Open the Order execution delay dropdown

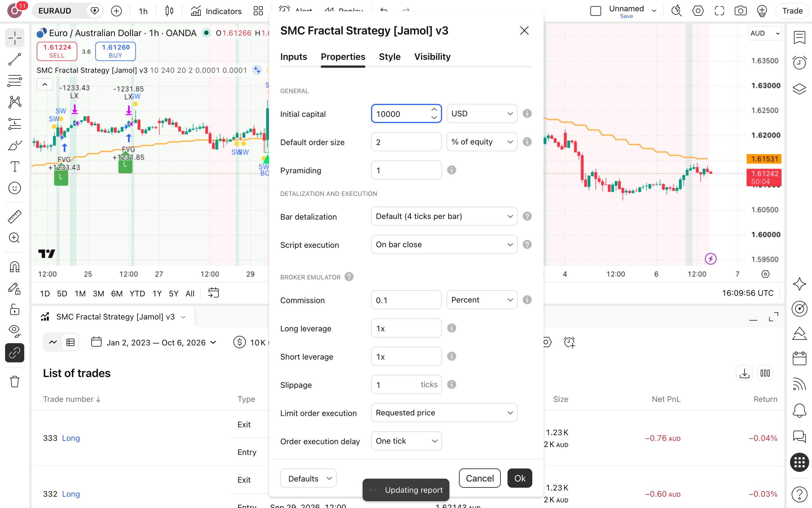pyautogui.click(x=406, y=441)
